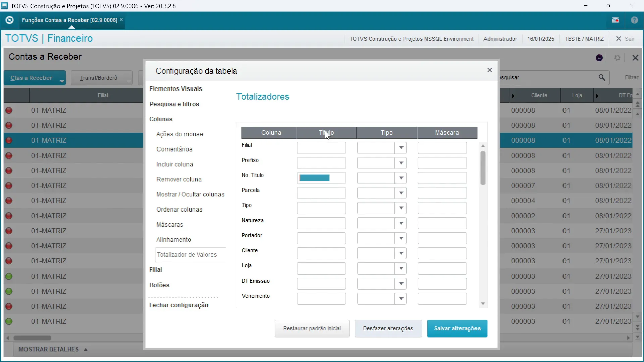Click the Título field for DT Emissao row
This screenshot has width=644, height=362.
321,284
